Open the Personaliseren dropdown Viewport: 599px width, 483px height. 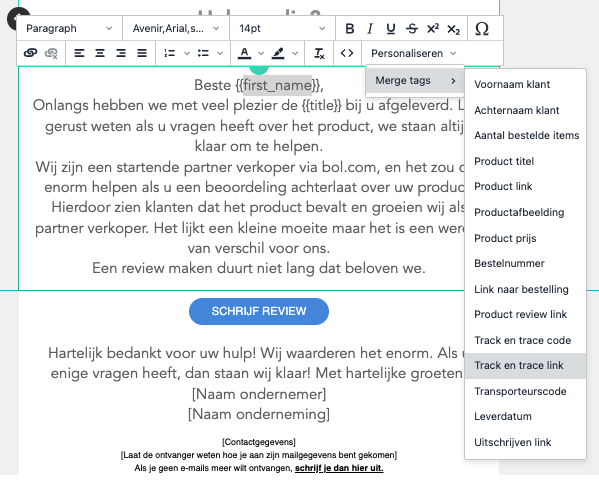[x=414, y=53]
